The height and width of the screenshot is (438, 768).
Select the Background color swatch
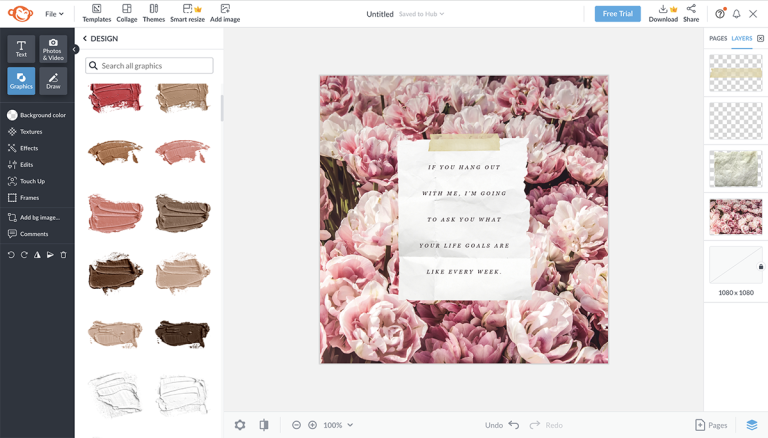pyautogui.click(x=13, y=115)
